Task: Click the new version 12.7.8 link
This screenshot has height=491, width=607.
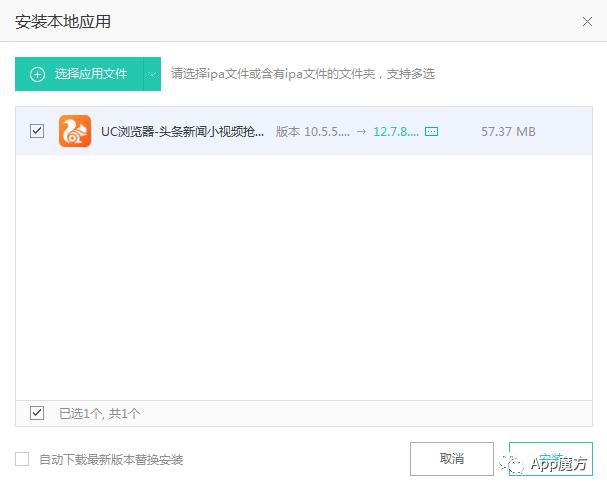Action: pyautogui.click(x=396, y=132)
